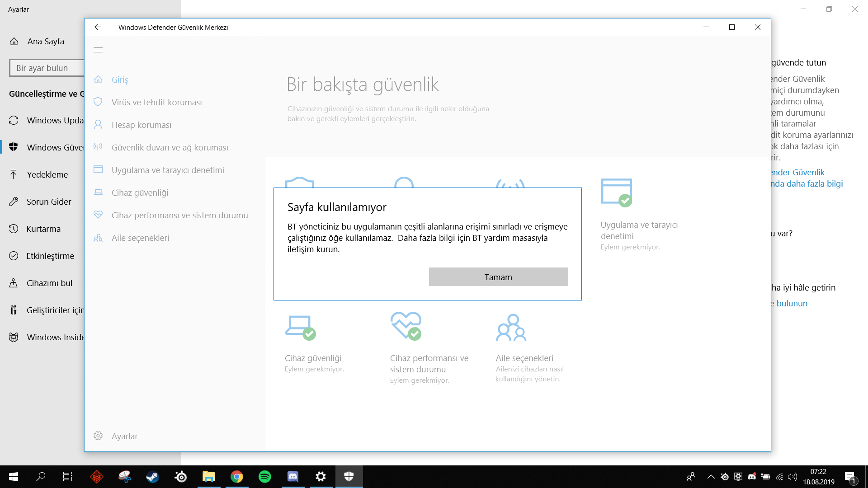Open the action center notification icon
This screenshot has height=488, width=868.
click(x=850, y=477)
